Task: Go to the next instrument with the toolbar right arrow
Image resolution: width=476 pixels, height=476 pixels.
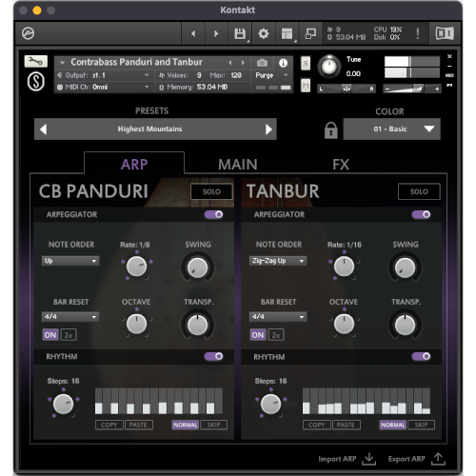Action: pyautogui.click(x=216, y=33)
